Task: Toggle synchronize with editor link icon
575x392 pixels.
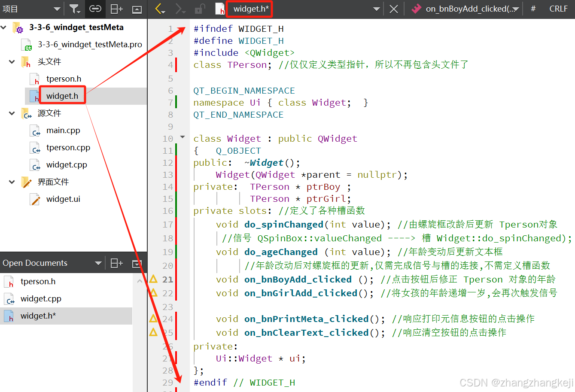Action: pos(95,9)
